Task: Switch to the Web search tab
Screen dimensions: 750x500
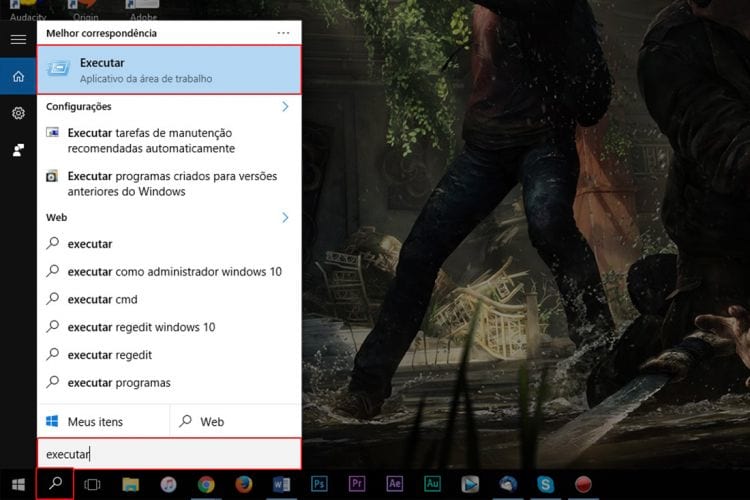Action: pos(236,422)
